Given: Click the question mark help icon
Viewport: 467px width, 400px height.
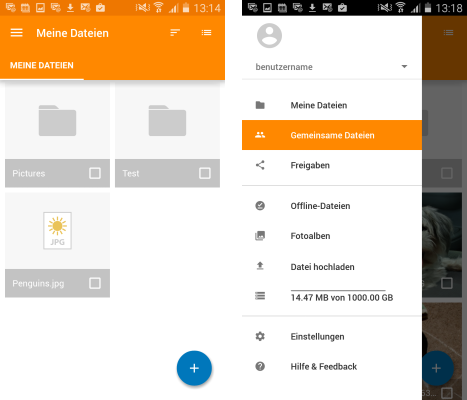Looking at the screenshot, I should point(260,366).
